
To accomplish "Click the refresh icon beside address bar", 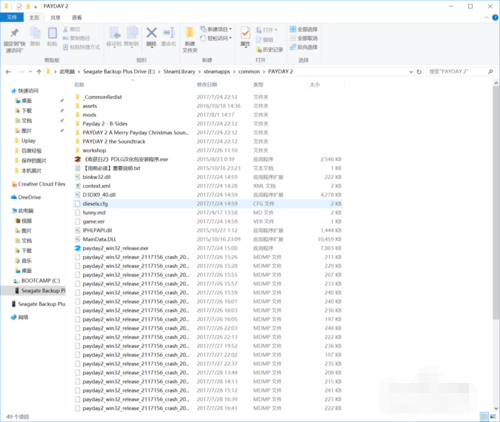I will tap(419, 72).
